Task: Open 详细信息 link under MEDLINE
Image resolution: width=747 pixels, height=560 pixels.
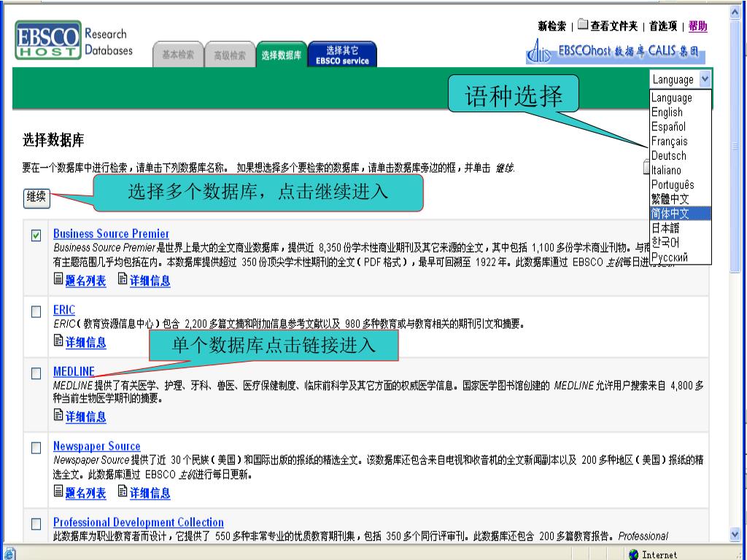Action: click(86, 417)
